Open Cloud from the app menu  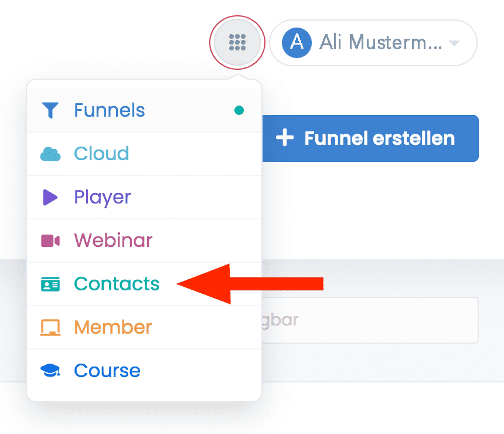(x=101, y=154)
